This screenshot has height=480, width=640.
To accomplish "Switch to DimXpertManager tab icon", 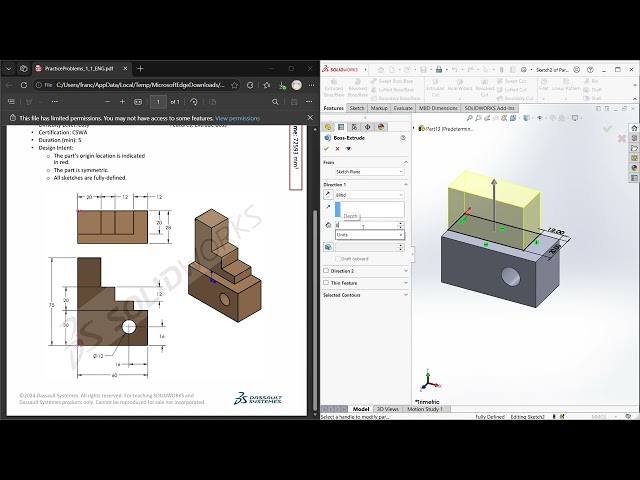I will click(x=367, y=127).
